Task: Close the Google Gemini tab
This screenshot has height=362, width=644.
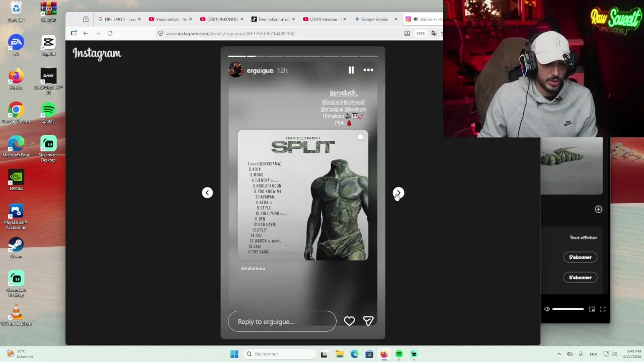Action: tap(396, 19)
